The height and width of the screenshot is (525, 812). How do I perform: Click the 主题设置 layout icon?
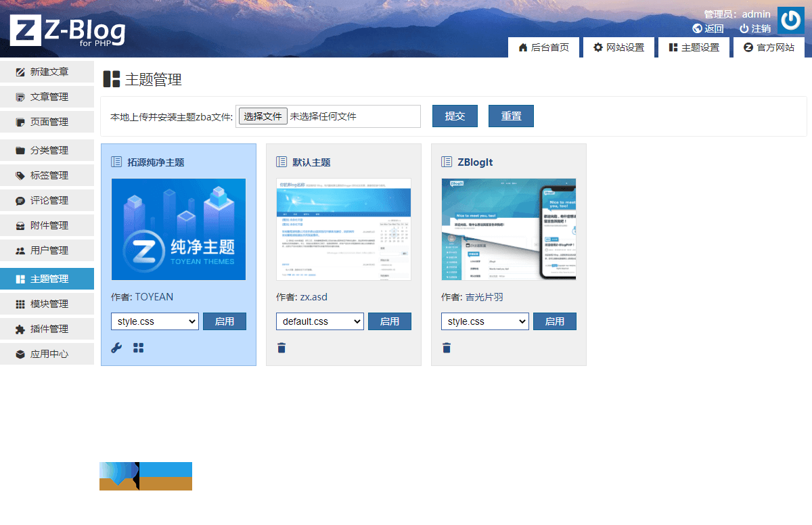click(x=673, y=47)
